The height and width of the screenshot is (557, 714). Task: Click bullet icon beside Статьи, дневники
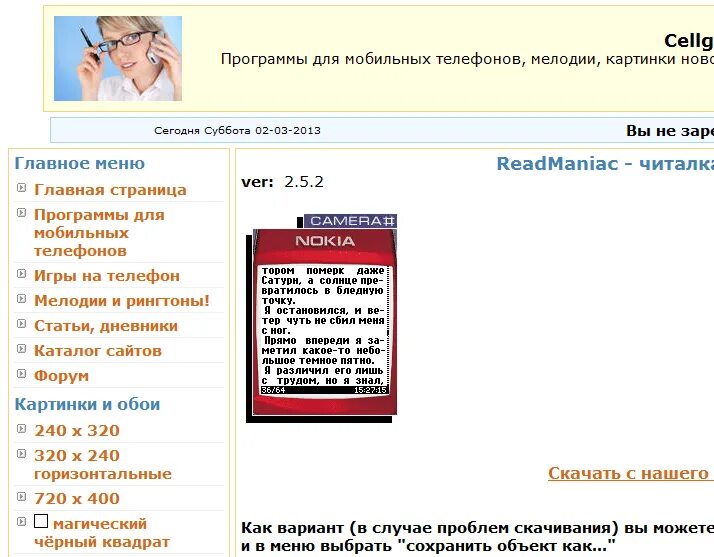(x=21, y=324)
